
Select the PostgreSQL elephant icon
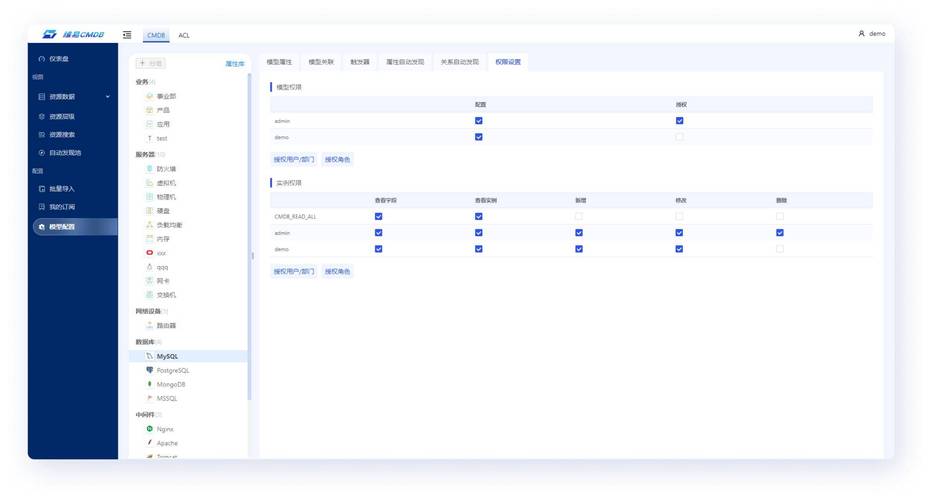click(x=150, y=370)
